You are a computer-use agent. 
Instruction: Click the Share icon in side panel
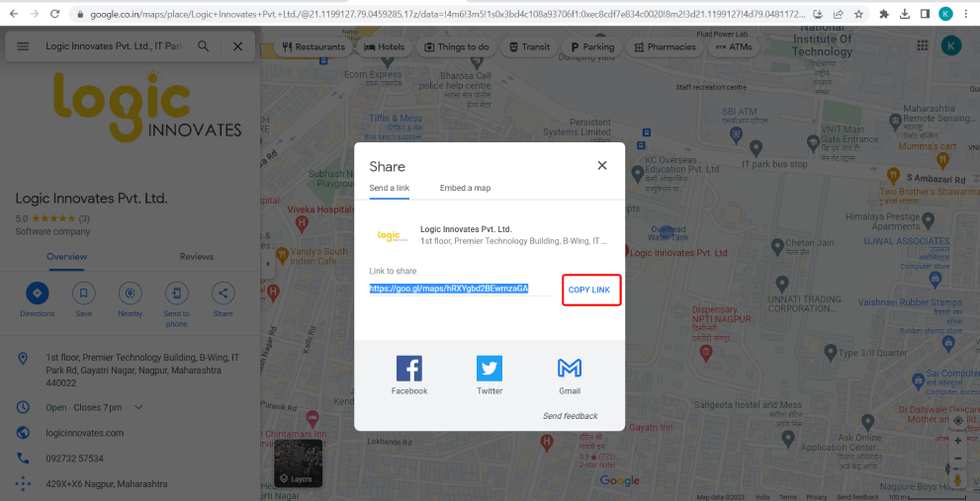[x=223, y=292]
